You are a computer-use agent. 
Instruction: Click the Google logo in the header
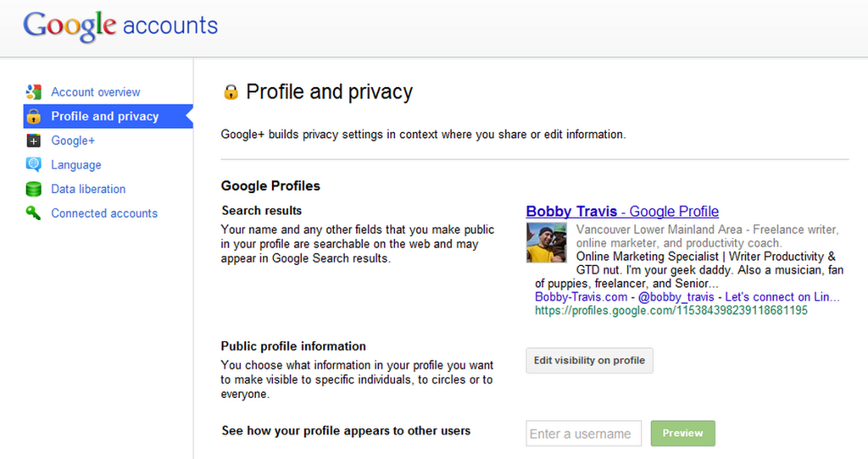pyautogui.click(x=70, y=25)
